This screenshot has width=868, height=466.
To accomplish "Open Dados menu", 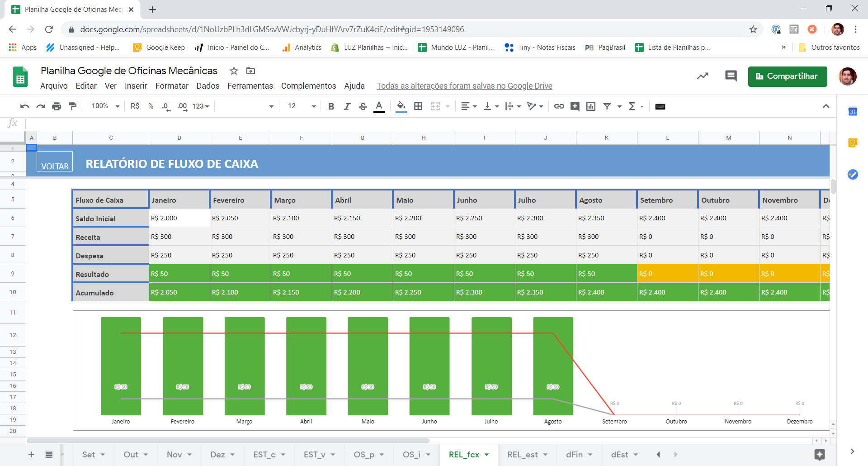I will (208, 86).
